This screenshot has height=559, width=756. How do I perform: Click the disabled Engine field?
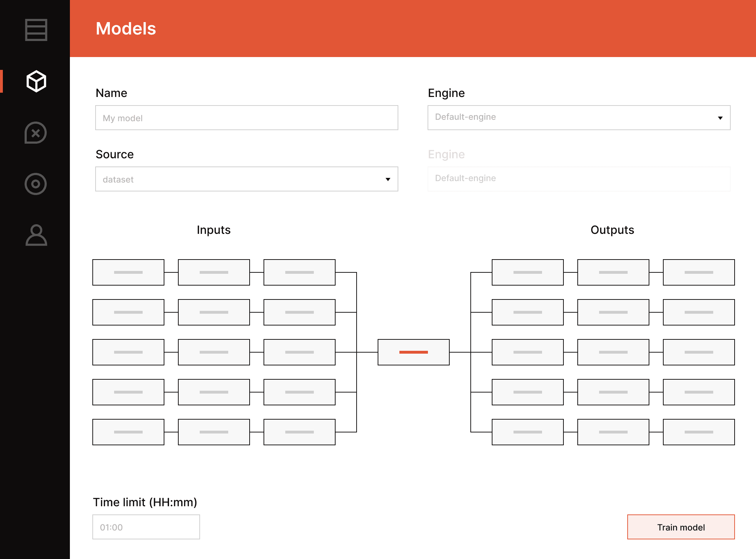[x=578, y=179]
